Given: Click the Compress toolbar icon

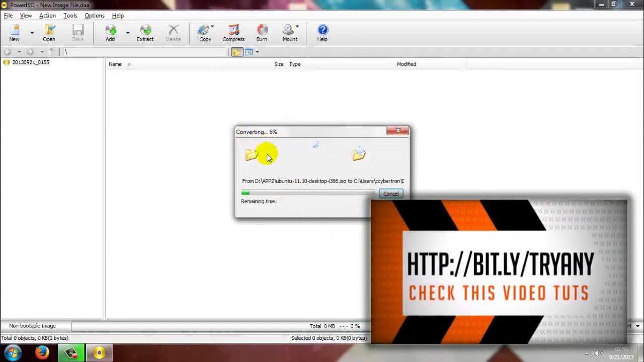Looking at the screenshot, I should (233, 33).
